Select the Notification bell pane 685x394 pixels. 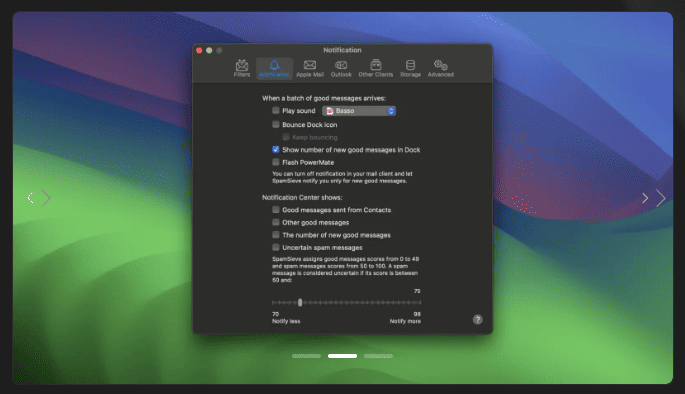click(x=274, y=69)
